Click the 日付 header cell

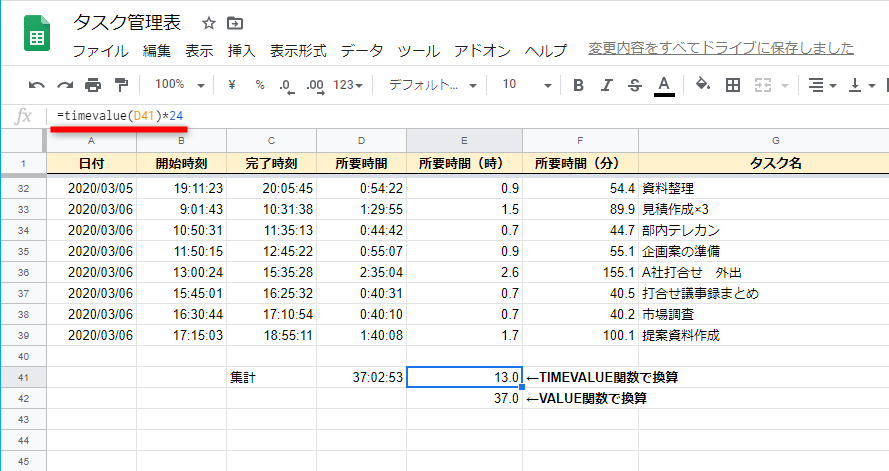(91, 164)
